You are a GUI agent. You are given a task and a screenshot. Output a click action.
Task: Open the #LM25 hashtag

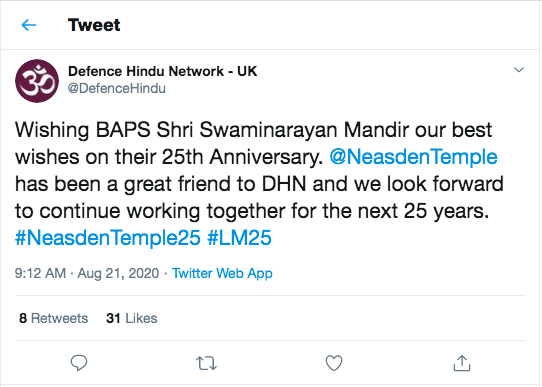click(x=239, y=238)
